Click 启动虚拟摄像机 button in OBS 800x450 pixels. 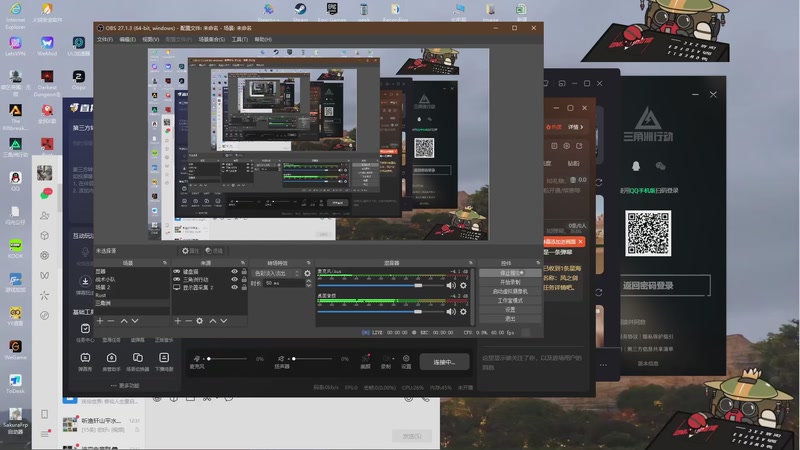(510, 291)
